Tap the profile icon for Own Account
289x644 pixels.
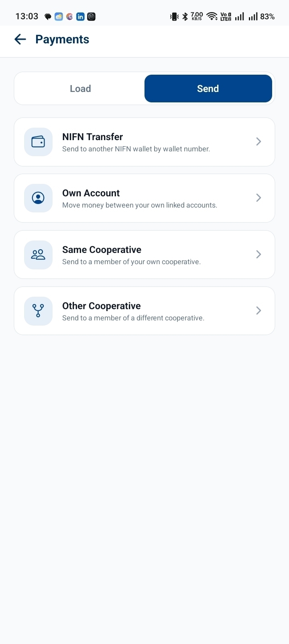(x=38, y=198)
